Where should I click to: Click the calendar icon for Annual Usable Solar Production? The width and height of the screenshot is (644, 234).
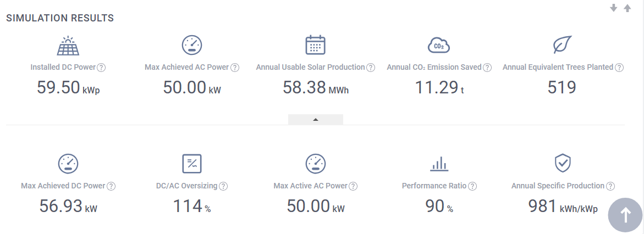(315, 45)
